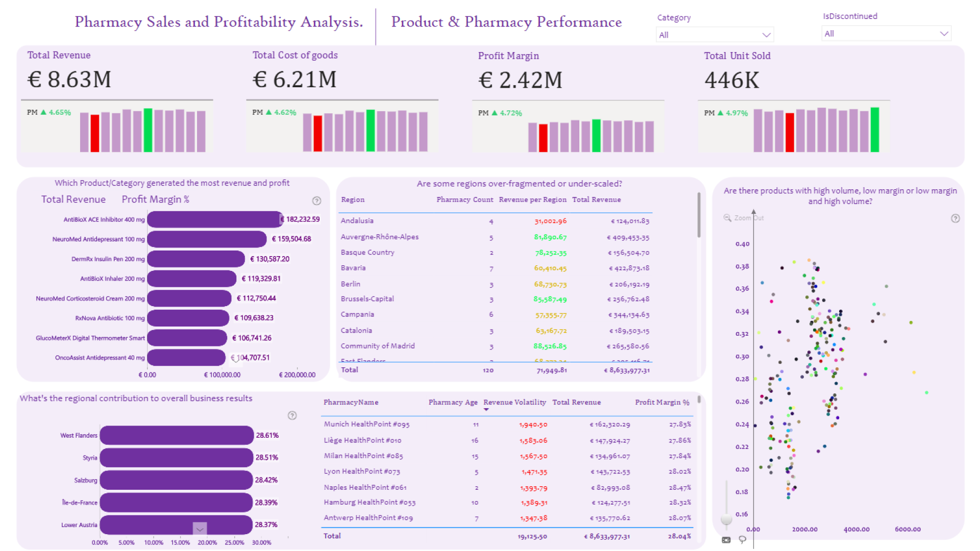980x551 pixels.
Task: Click chevron at bottom of regional bar chart
Action: coord(200,529)
